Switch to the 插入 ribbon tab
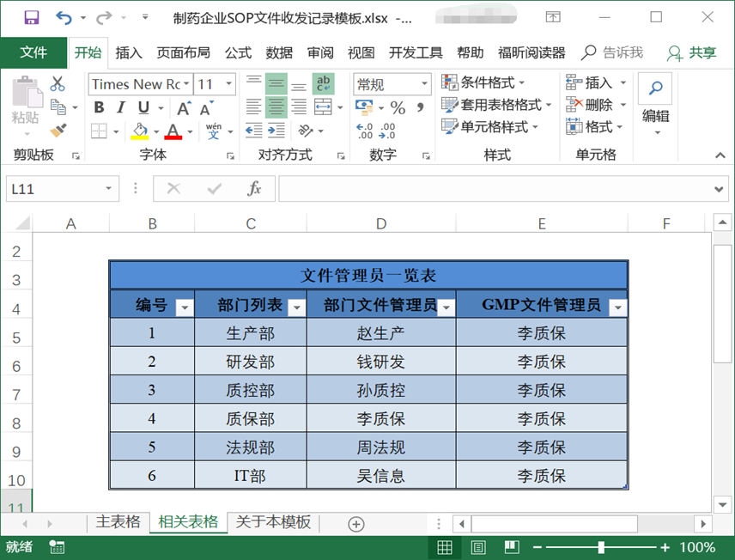This screenshot has height=560, width=735. pyautogui.click(x=128, y=52)
